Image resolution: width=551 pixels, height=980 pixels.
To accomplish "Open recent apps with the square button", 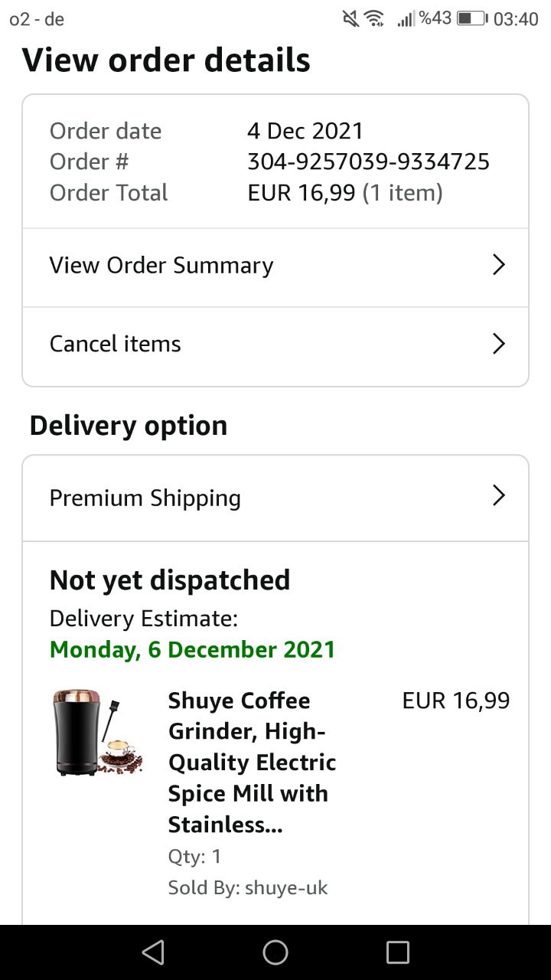I will tap(398, 952).
